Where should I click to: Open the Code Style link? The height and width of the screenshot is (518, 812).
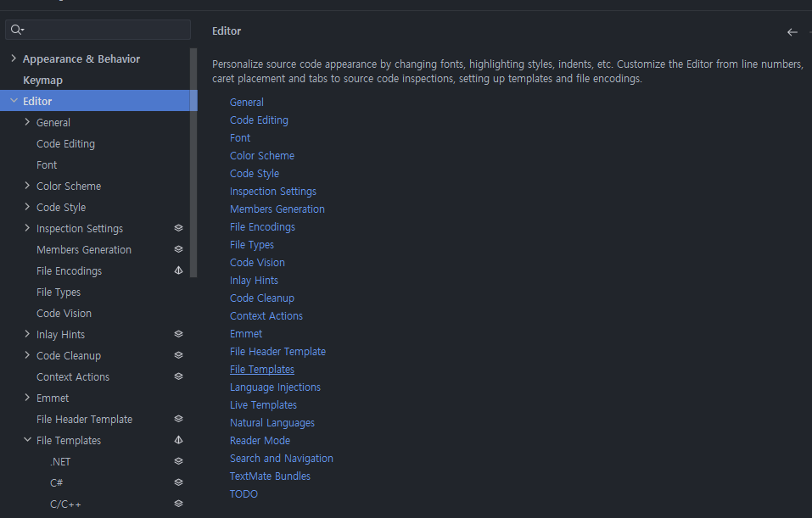255,173
